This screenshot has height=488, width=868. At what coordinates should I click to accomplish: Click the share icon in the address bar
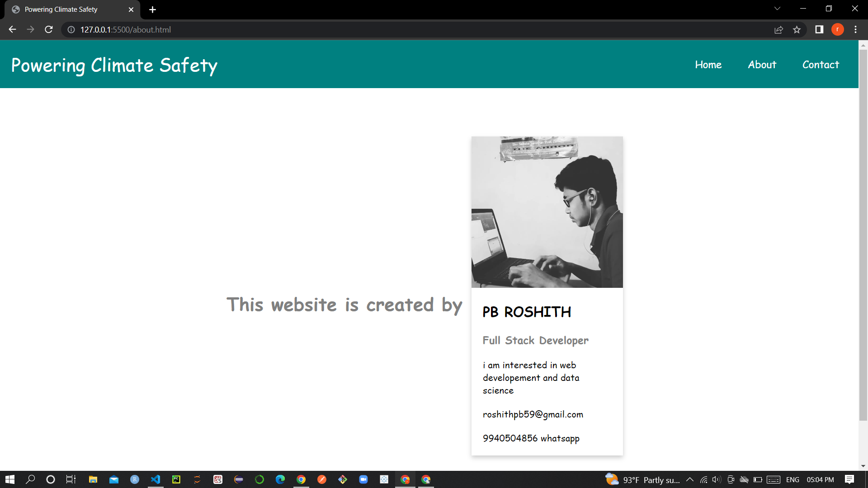pyautogui.click(x=779, y=29)
